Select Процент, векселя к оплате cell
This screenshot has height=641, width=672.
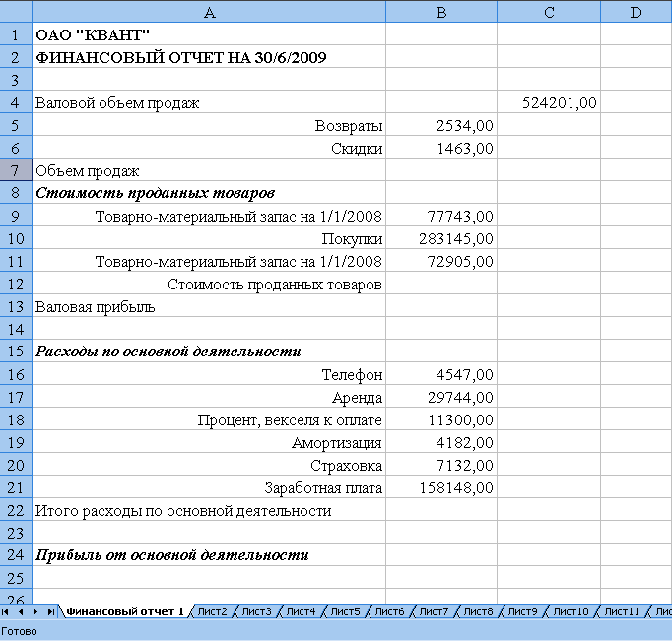[x=209, y=419]
